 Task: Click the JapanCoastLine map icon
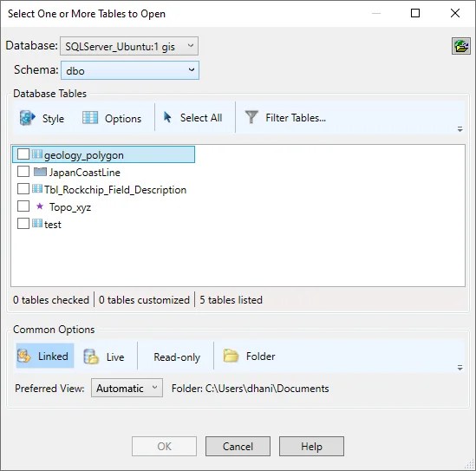tap(40, 172)
